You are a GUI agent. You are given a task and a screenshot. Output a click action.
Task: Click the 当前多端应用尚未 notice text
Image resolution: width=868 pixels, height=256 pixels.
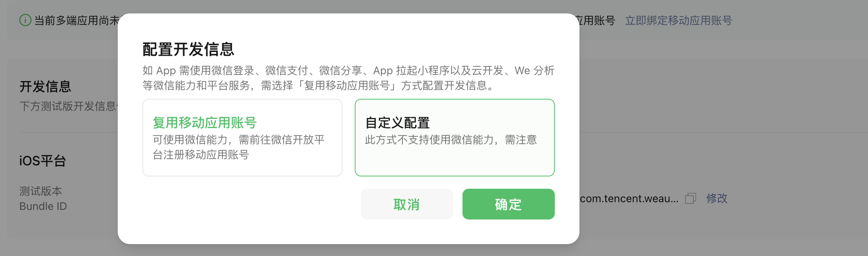tap(77, 20)
